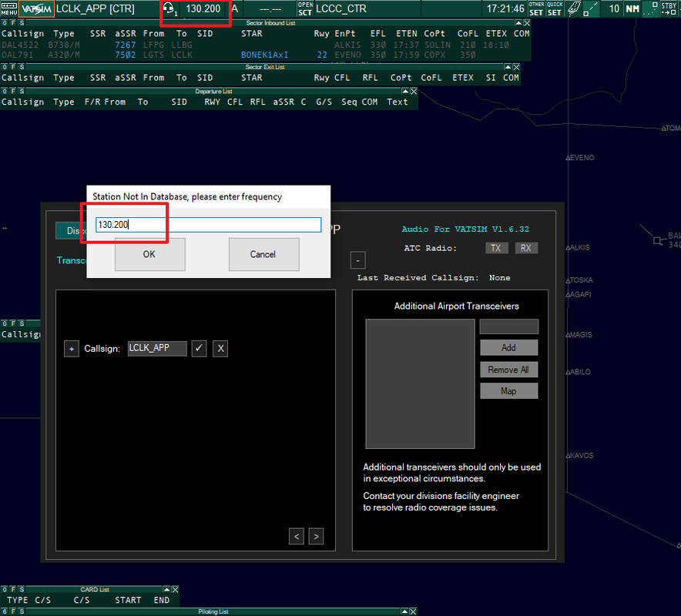
Task: Toggle O on the Departure List header
Action: tap(5, 91)
